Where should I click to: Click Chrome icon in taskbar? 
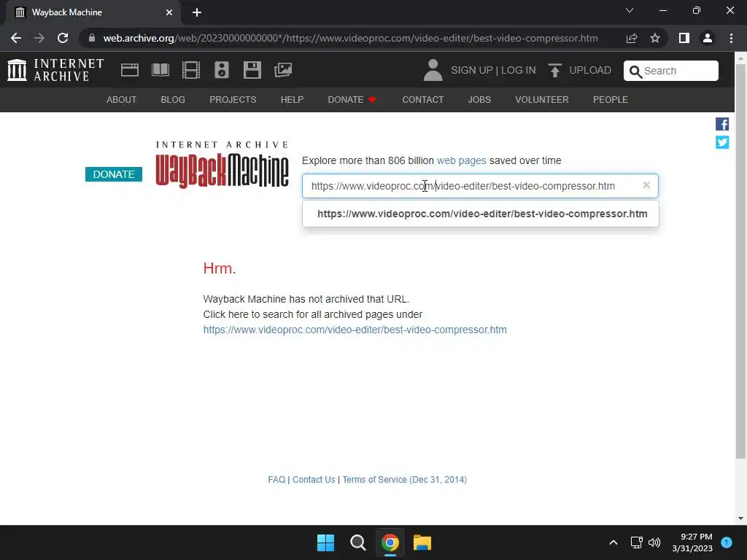[x=390, y=542]
